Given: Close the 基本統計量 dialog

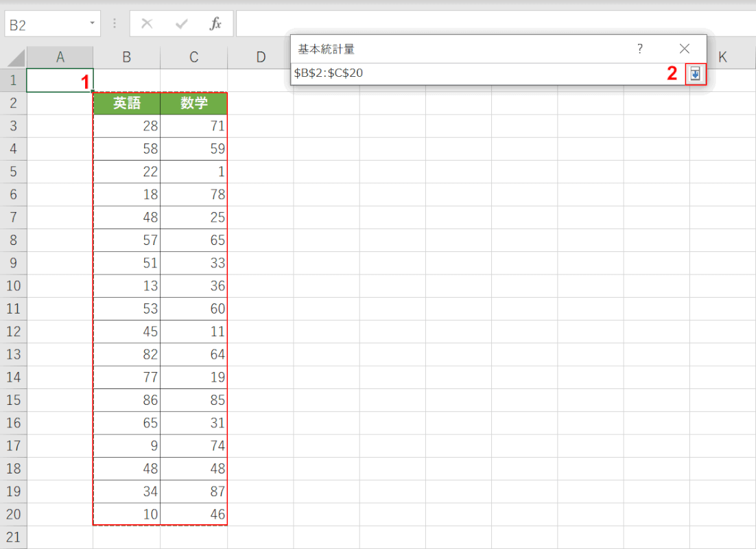Looking at the screenshot, I should coord(684,49).
